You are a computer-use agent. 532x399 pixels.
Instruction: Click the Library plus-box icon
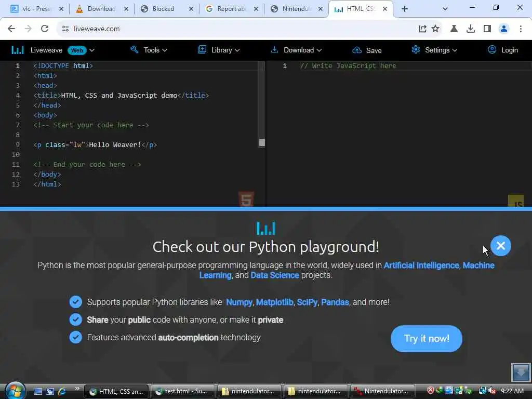(x=202, y=49)
